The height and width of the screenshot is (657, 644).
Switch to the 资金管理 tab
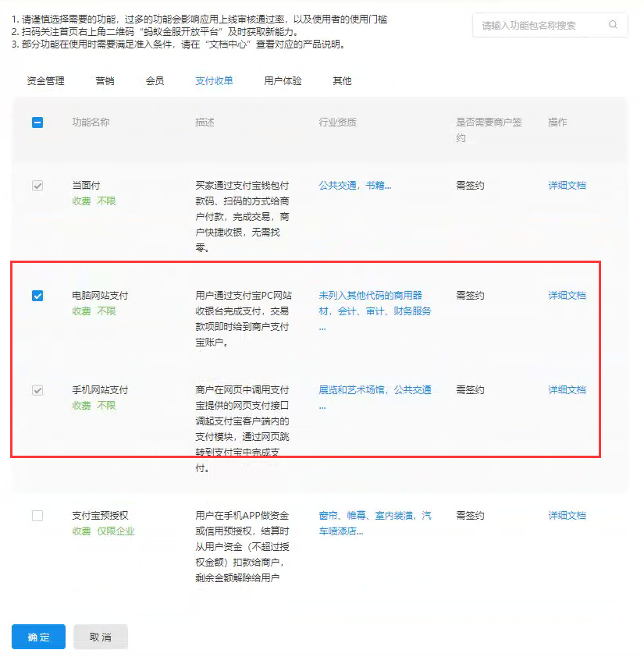45,81
